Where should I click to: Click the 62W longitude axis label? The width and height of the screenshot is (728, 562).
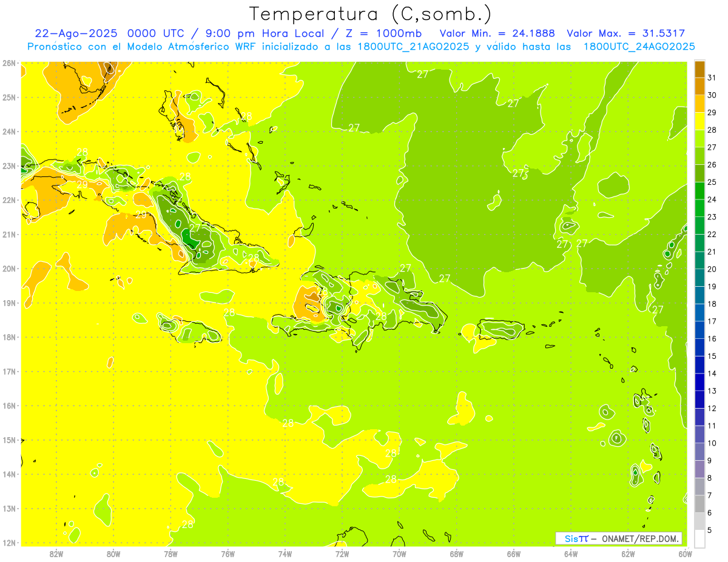[628, 554]
